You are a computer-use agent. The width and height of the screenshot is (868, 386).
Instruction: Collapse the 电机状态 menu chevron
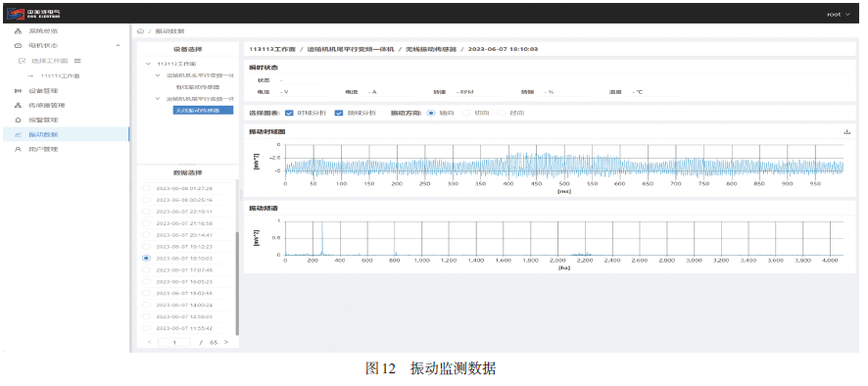(x=118, y=45)
